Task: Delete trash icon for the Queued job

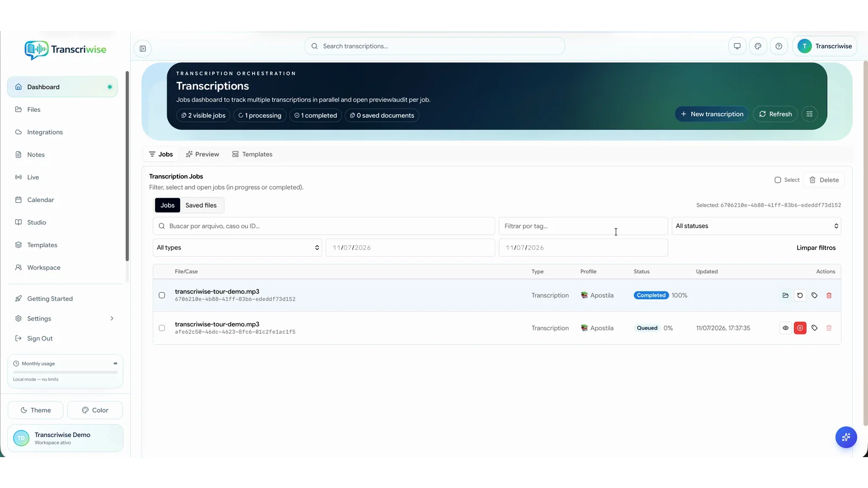Action: pos(829,328)
